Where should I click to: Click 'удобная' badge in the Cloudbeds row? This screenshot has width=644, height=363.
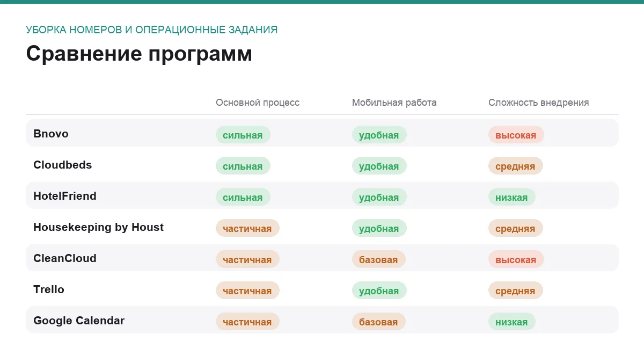click(x=379, y=166)
